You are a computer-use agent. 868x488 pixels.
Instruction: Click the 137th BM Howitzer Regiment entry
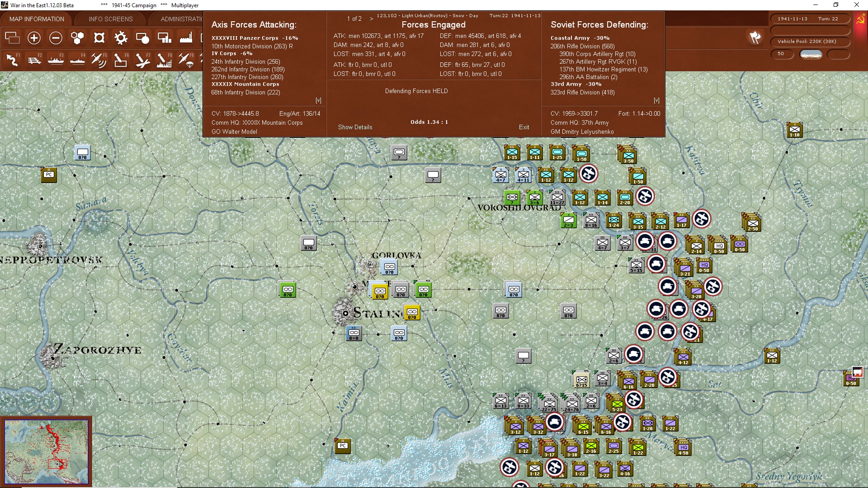tap(604, 70)
